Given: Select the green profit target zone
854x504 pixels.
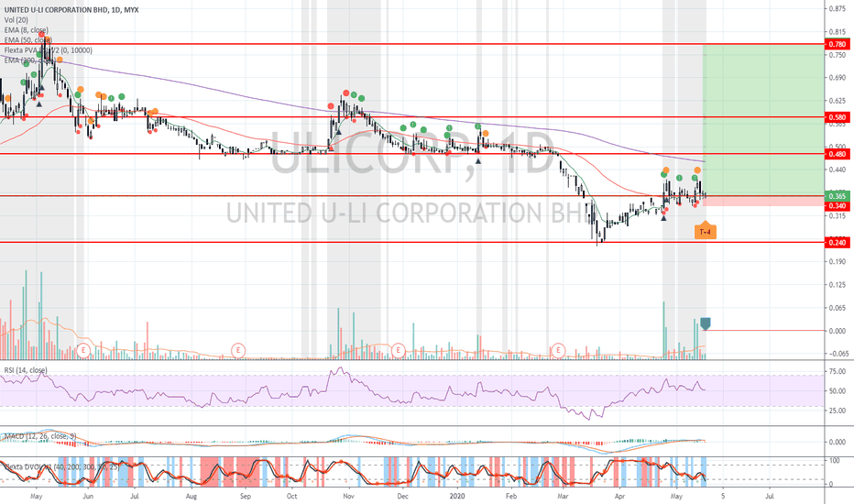Looking at the screenshot, I should pos(763,120).
